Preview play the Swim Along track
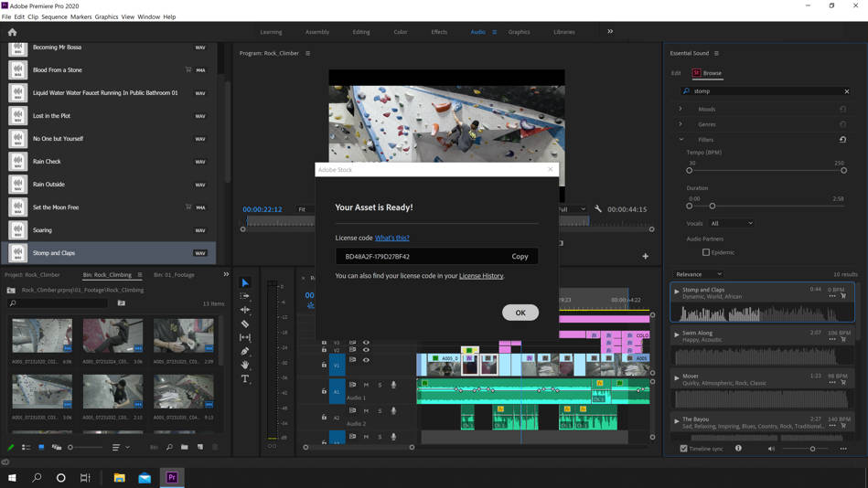Screen dimensions: 868x488 click(676, 334)
